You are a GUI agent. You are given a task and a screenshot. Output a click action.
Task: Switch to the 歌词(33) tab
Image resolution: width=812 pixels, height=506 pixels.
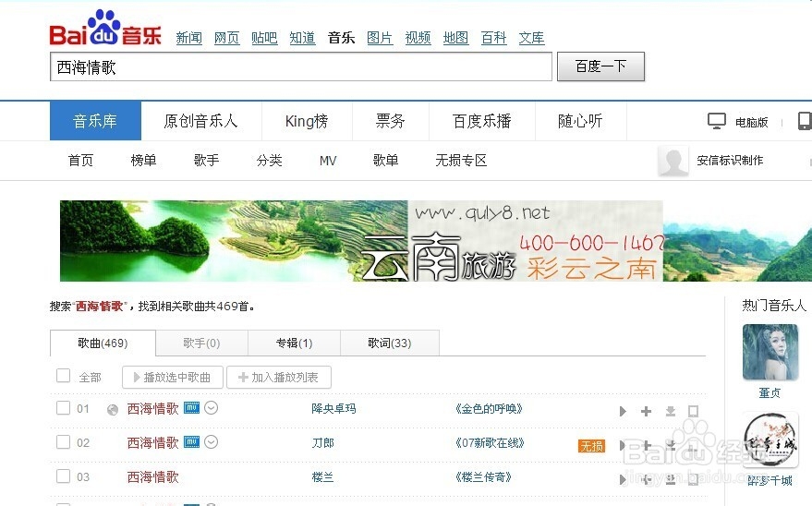(x=390, y=343)
